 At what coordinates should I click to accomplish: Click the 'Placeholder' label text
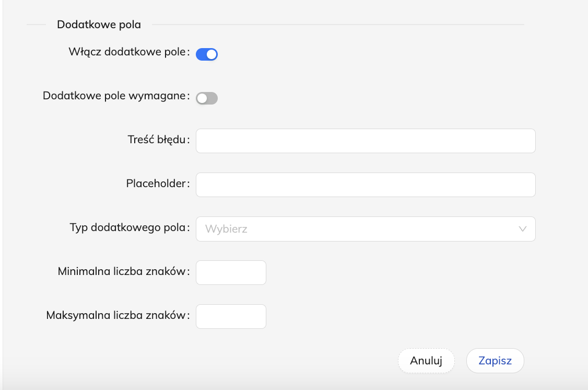click(x=156, y=184)
